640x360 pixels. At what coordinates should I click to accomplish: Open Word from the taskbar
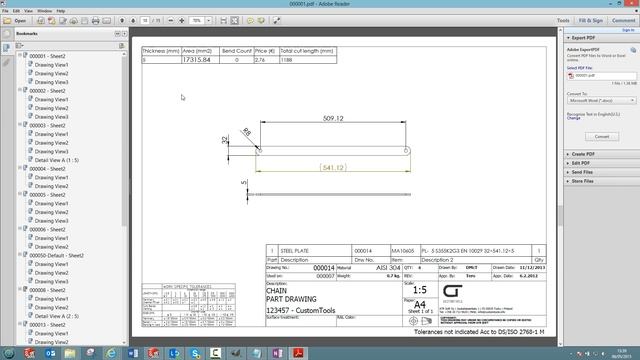point(133,353)
